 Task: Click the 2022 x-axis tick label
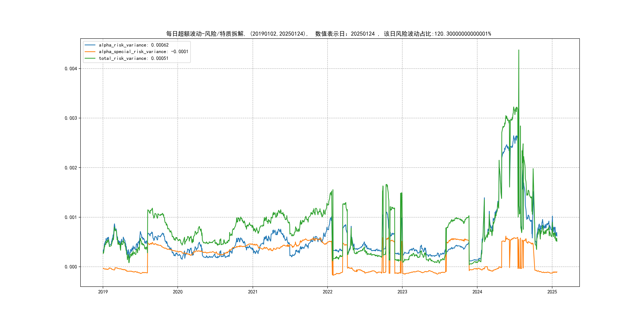pyautogui.click(x=328, y=292)
